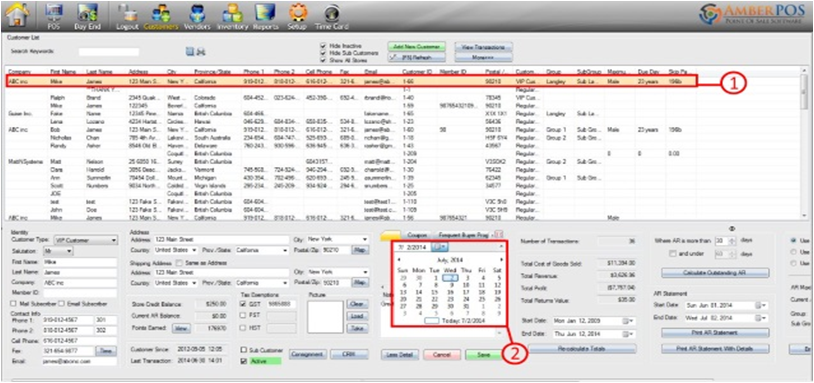
Task: Go to the Home screen icon
Action: 18,16
